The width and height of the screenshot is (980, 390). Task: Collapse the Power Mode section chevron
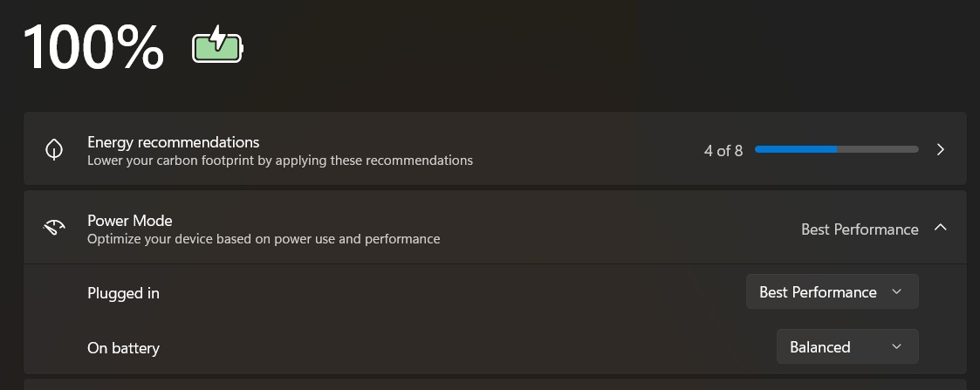[x=940, y=228]
